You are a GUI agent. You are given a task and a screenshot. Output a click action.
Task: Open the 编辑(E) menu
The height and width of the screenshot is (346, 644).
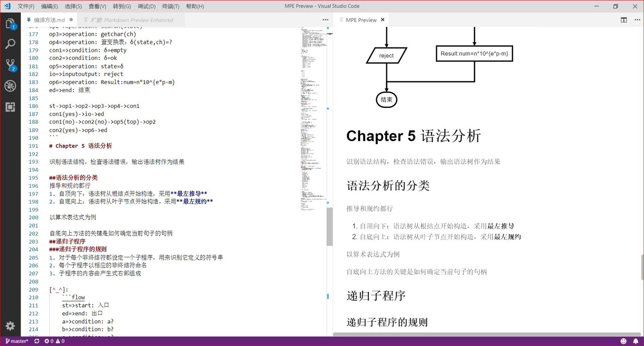click(49, 6)
